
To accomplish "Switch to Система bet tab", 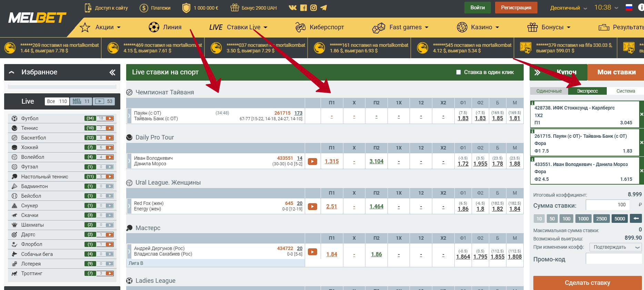I will click(625, 91).
